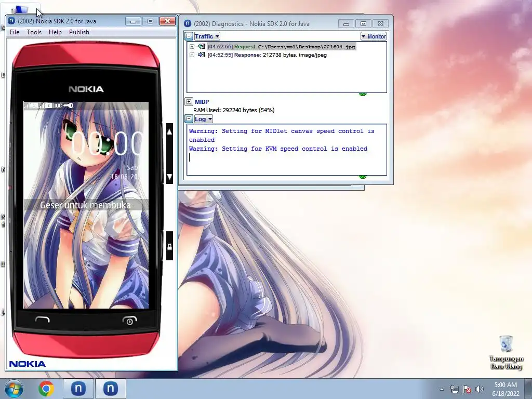The width and height of the screenshot is (532, 399).
Task: Switch to first Nokia SDK taskbar button
Action: 78,389
